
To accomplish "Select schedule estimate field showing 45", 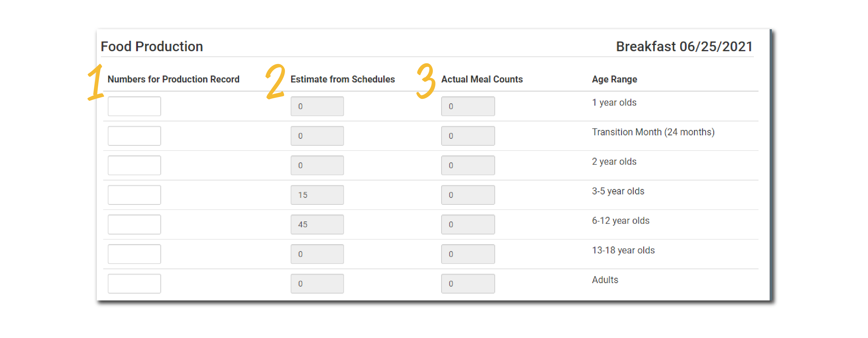I will tap(317, 225).
